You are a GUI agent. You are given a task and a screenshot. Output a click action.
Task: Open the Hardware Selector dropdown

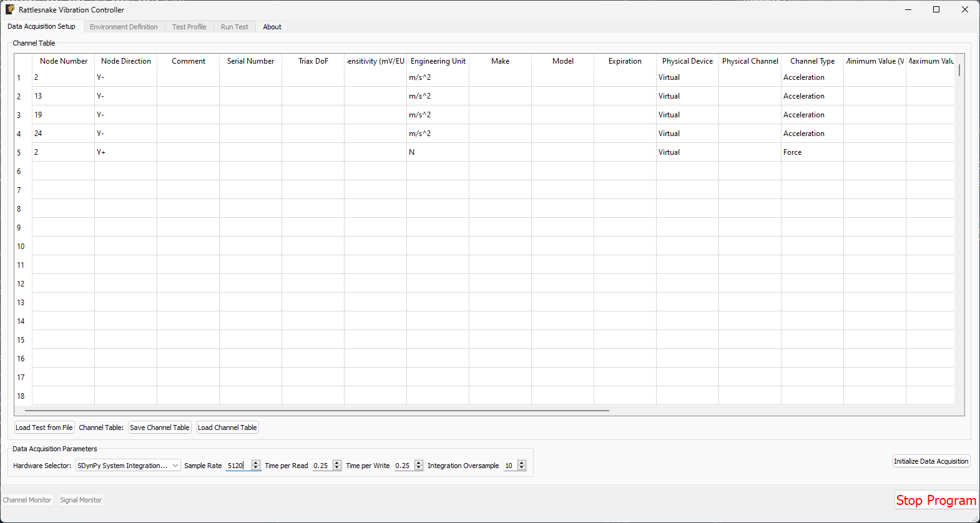(x=128, y=466)
